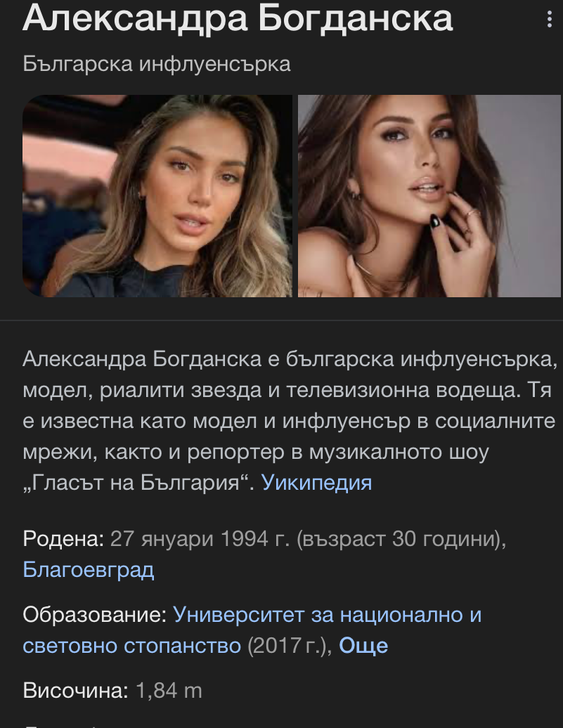Viewport: 563px width, 728px height.
Task: Follow the Уикипедия source link
Action: pyautogui.click(x=316, y=482)
